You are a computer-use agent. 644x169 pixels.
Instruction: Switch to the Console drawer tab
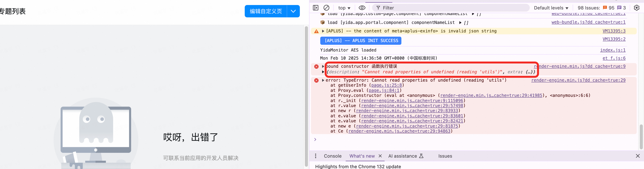coord(332,156)
